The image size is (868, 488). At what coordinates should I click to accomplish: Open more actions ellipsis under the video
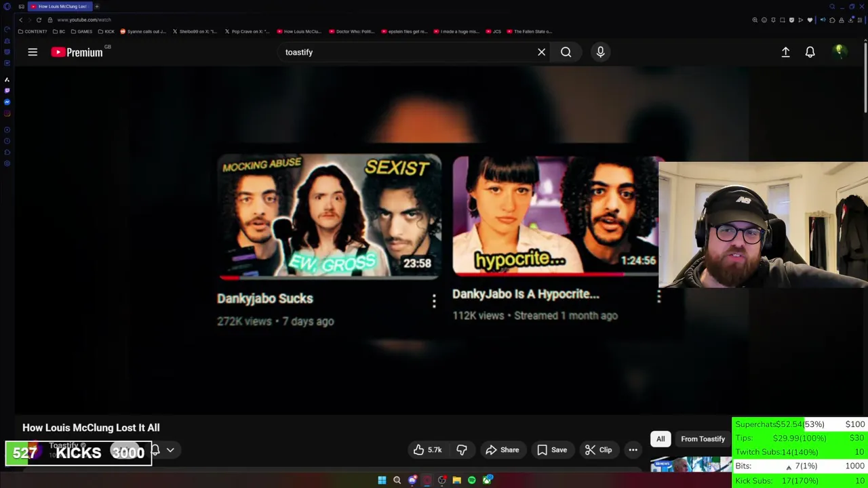click(x=633, y=450)
